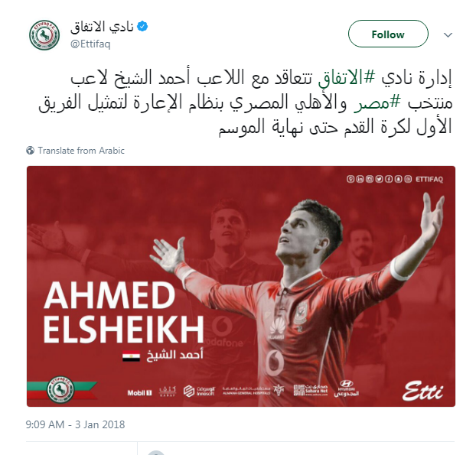Viewport: 476px width, 455px height.
Task: Open the @Ettifaq handle link
Action: coord(90,44)
